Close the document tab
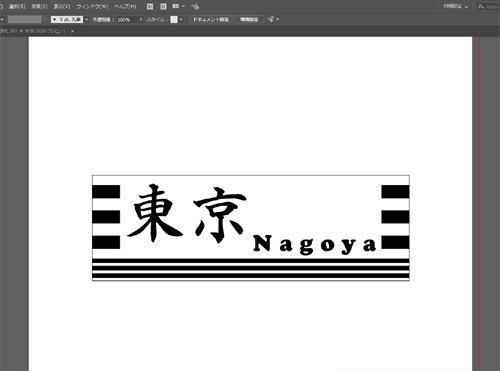 tap(72, 31)
